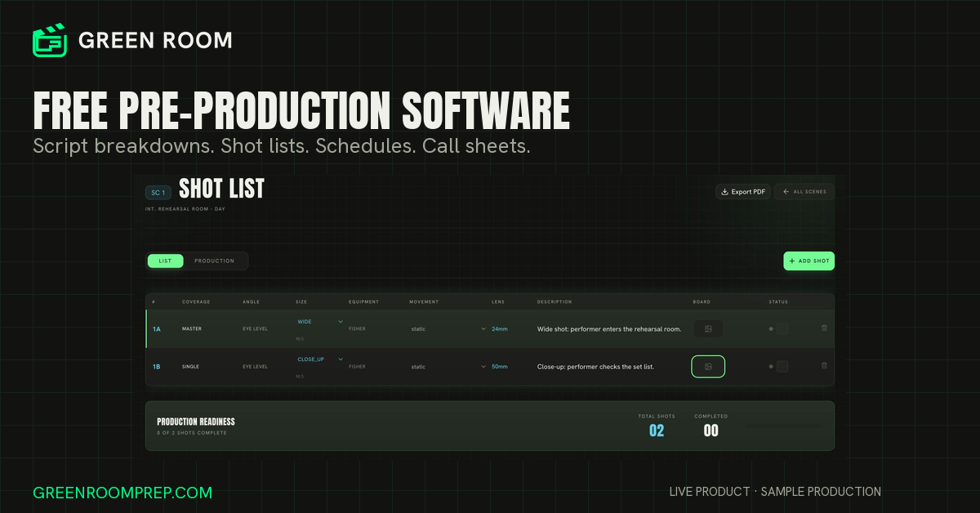Click the Green Room clapperboard logo icon
The width and height of the screenshot is (980, 513).
(49, 40)
